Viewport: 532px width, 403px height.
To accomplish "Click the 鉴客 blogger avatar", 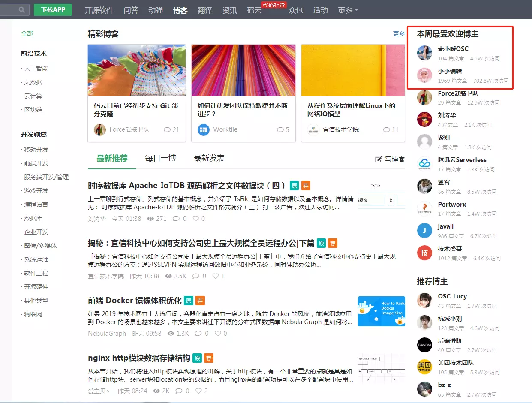I will [x=424, y=186].
